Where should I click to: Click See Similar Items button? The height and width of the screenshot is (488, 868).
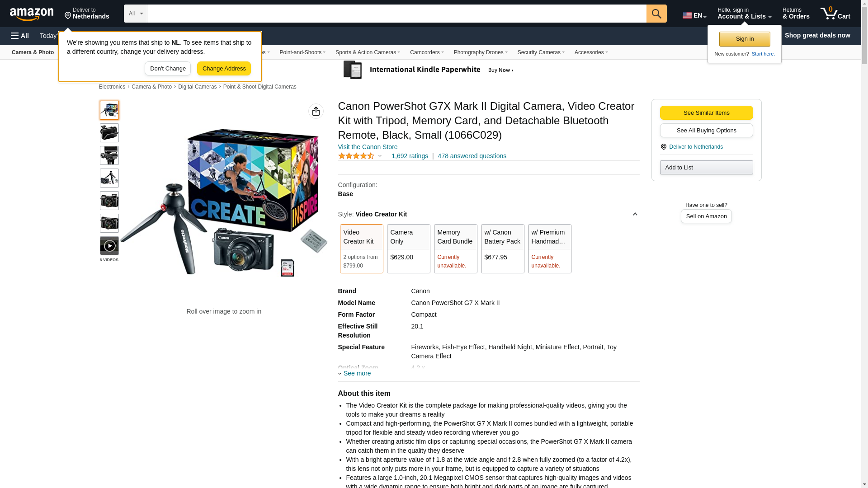[706, 113]
